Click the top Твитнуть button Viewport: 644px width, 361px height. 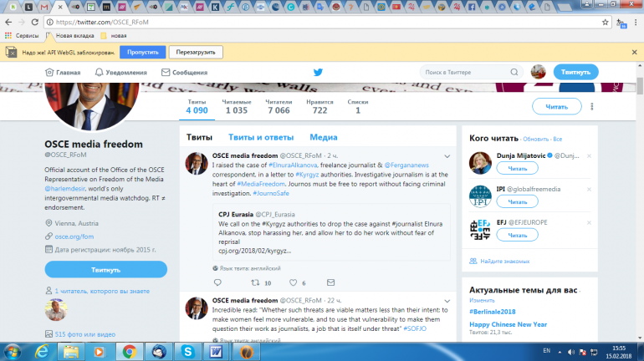point(575,72)
